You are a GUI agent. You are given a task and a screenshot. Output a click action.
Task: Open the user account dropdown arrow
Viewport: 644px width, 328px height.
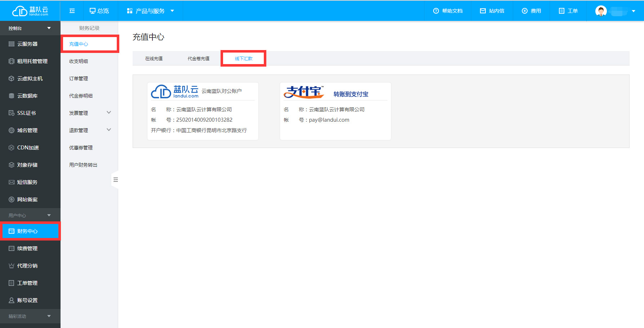[634, 11]
